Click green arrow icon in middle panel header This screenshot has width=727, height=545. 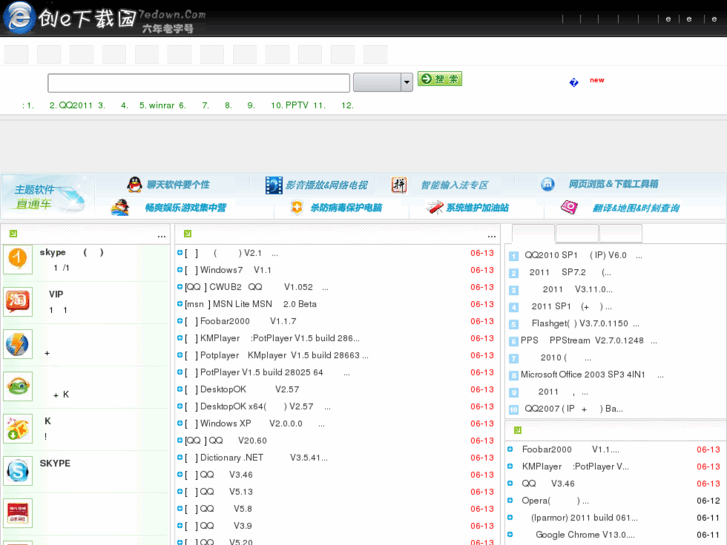click(x=187, y=234)
